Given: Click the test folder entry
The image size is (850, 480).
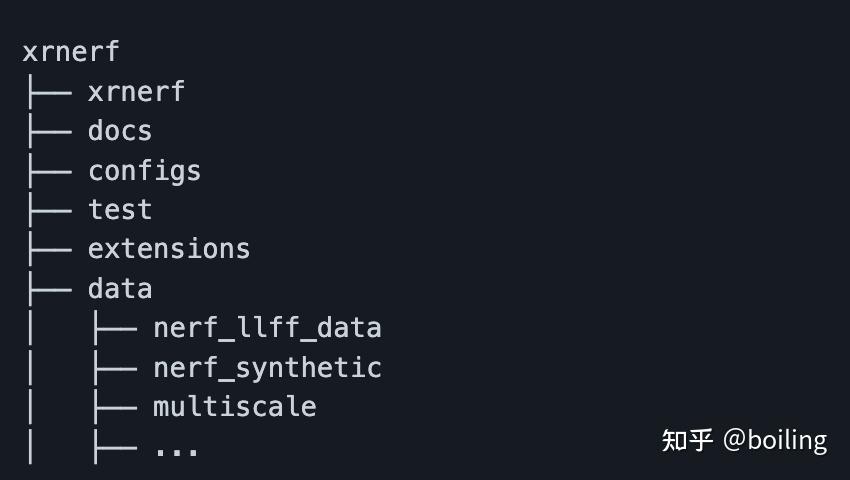Looking at the screenshot, I should 120,210.
